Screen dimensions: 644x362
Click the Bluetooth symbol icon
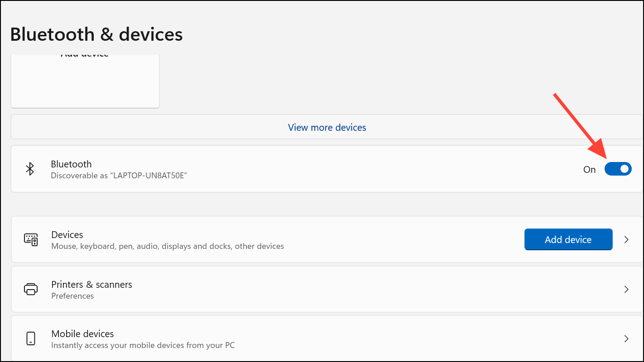coord(30,169)
